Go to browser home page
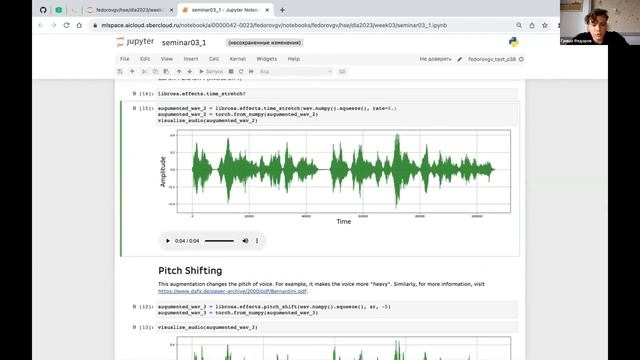Screen dimensions: 640x360 (x=79, y=25)
